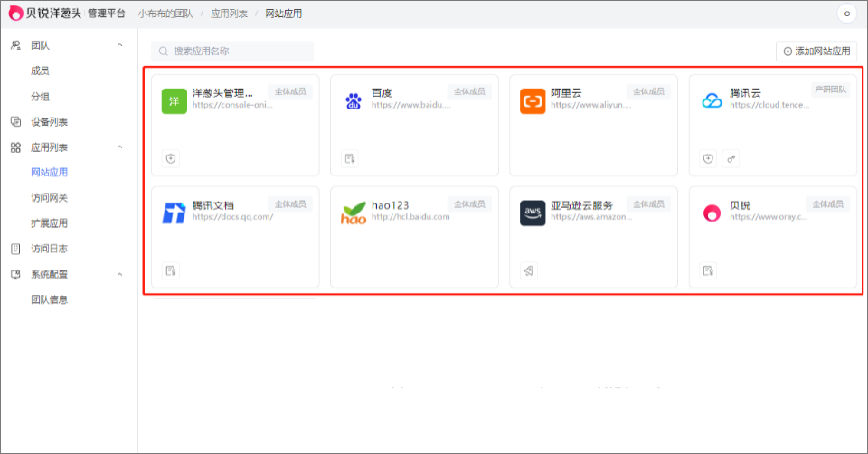This screenshot has height=454, width=868.
Task: Collapse the 应用列表 sidebar section
Action: pos(120,147)
